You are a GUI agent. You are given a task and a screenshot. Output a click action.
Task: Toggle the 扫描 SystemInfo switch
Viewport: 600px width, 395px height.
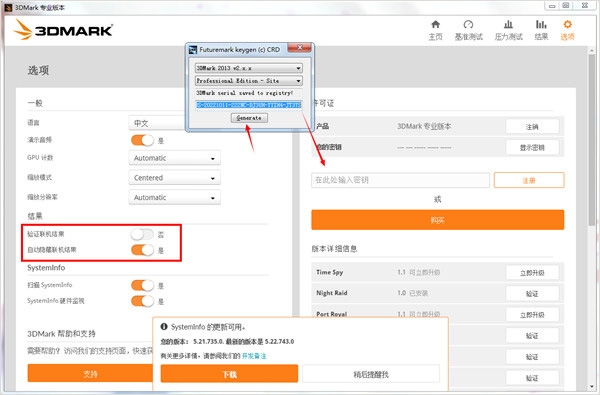(x=142, y=285)
